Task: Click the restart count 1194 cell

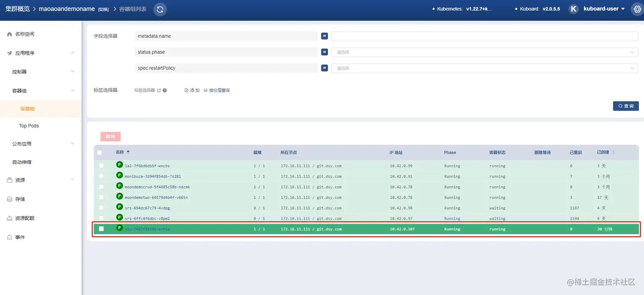Action: (x=575, y=218)
